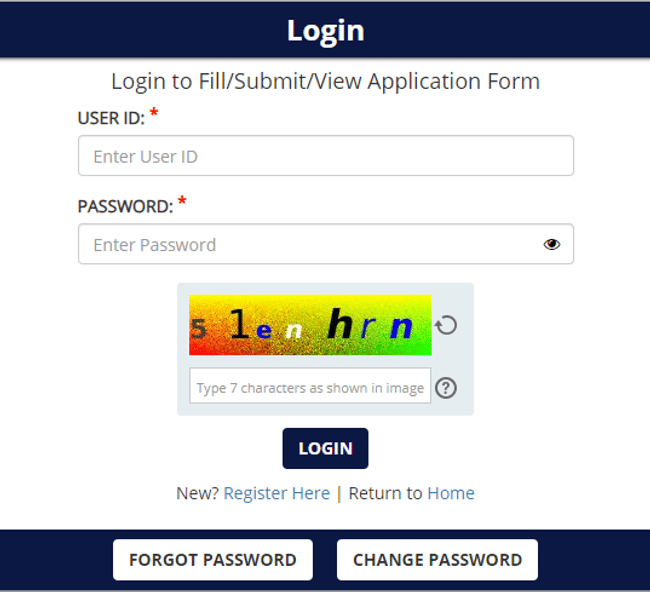Open the Register Here link

(277, 493)
